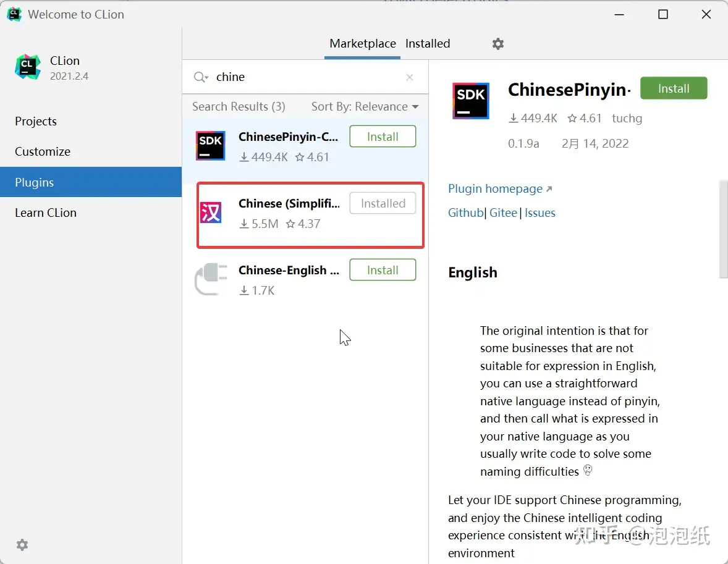Switch to the Marketplace tab
728x564 pixels.
(x=363, y=44)
